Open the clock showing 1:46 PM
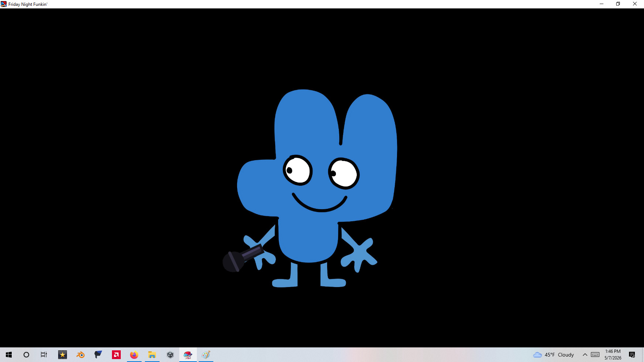This screenshot has height=362, width=644. point(613,355)
